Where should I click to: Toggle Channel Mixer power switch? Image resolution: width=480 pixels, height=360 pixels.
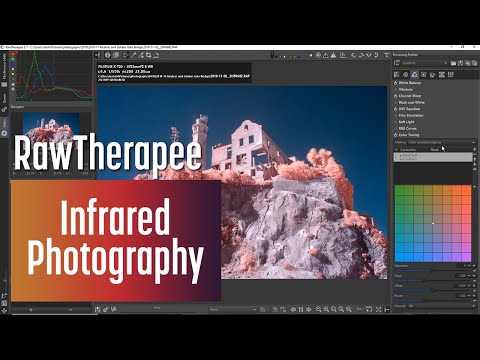(x=396, y=96)
